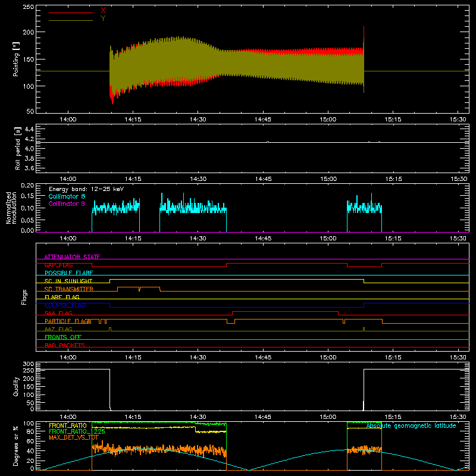Click the green 'FRONT_RATIO_1225' legend entry
This screenshot has width=476, height=476.
(77, 431)
